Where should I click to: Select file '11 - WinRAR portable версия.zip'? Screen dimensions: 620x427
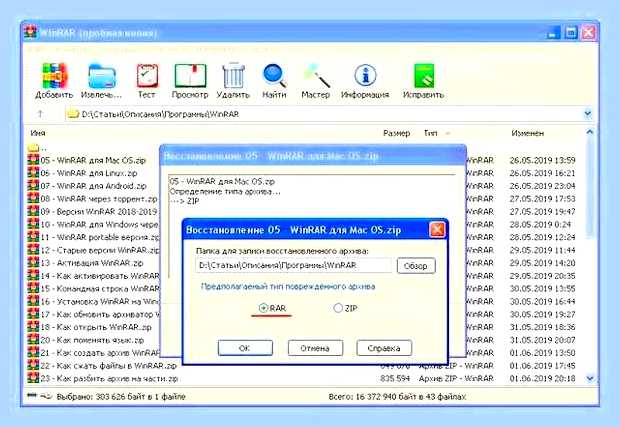[100, 237]
